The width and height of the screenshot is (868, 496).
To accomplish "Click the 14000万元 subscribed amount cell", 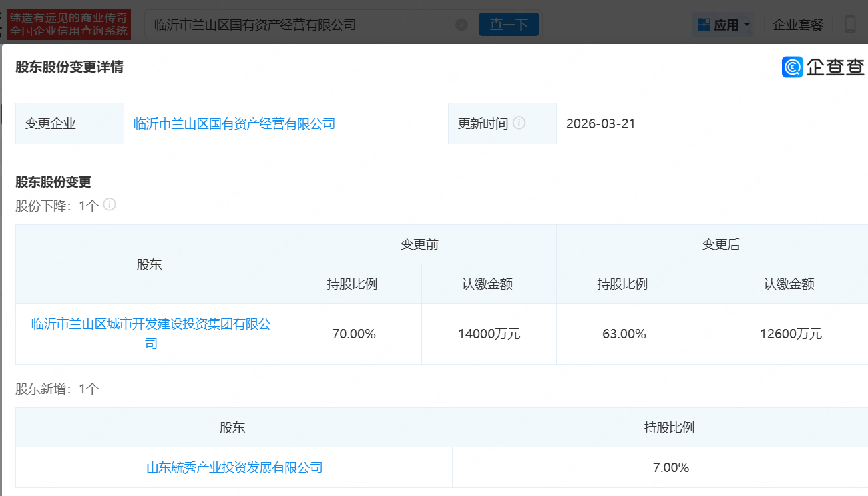I will 489,334.
